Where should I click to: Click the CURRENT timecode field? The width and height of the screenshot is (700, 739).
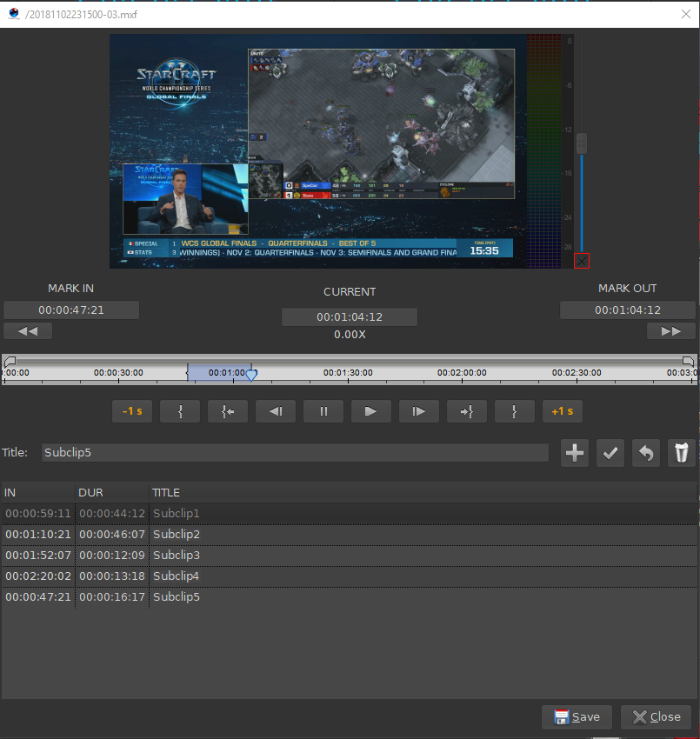pos(350,316)
